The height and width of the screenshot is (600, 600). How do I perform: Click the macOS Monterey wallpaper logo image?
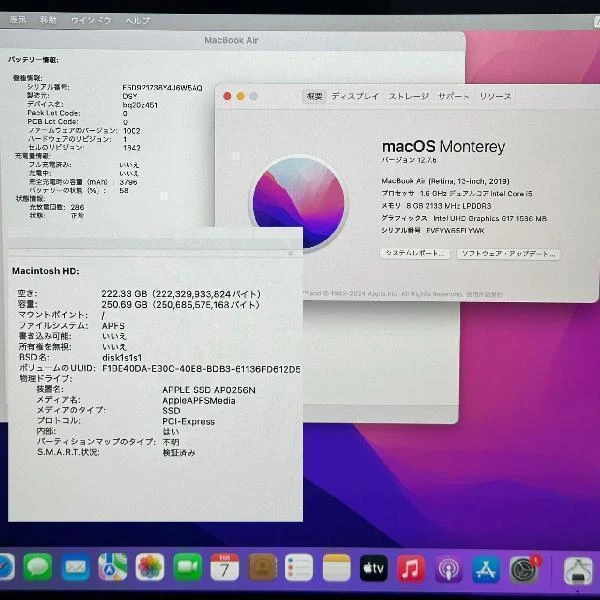pyautogui.click(x=298, y=203)
